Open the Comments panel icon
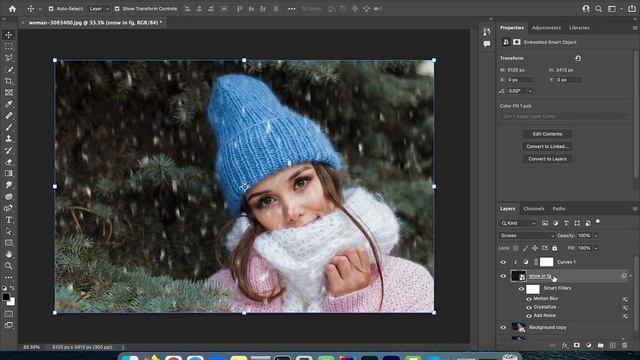The height and width of the screenshot is (360, 640). tap(487, 44)
